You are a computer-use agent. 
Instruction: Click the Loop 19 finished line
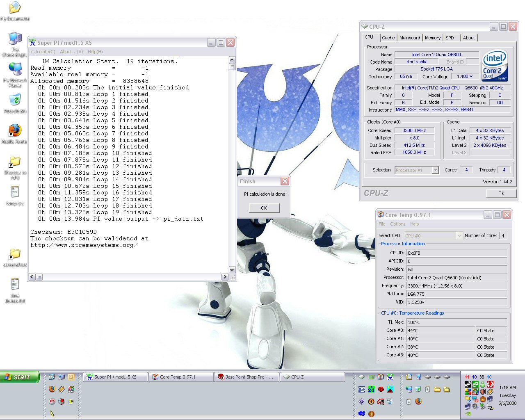point(95,212)
